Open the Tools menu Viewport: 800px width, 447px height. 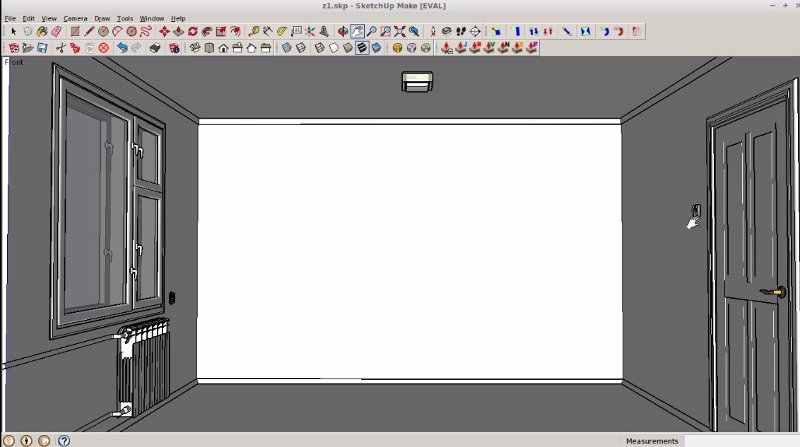pos(125,18)
